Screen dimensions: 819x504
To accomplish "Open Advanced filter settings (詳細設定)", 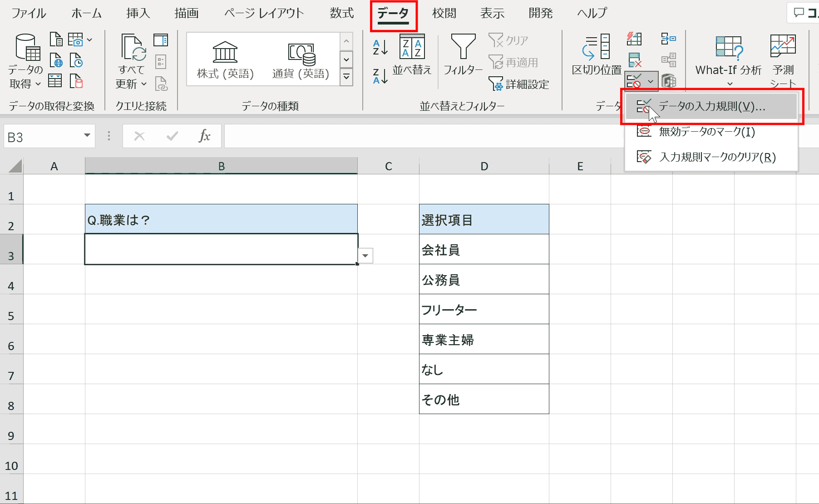I will pyautogui.click(x=518, y=84).
